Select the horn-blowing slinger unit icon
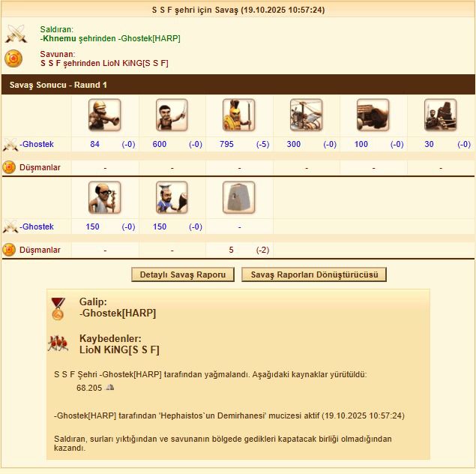The height and width of the screenshot is (474, 476). (105, 115)
